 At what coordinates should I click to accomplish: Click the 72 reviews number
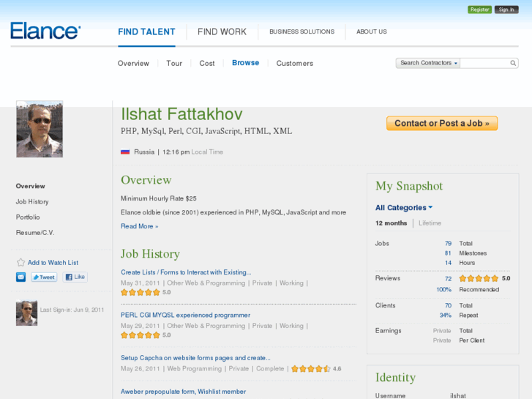pos(448,279)
